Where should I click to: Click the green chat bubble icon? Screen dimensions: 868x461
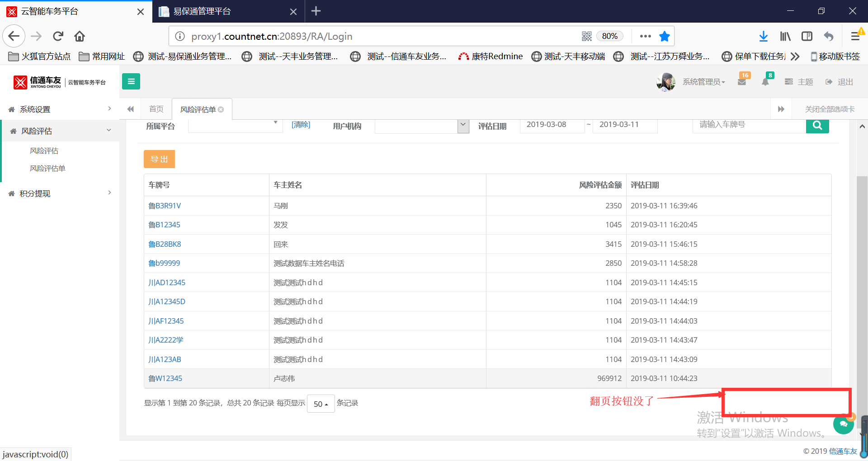click(843, 424)
